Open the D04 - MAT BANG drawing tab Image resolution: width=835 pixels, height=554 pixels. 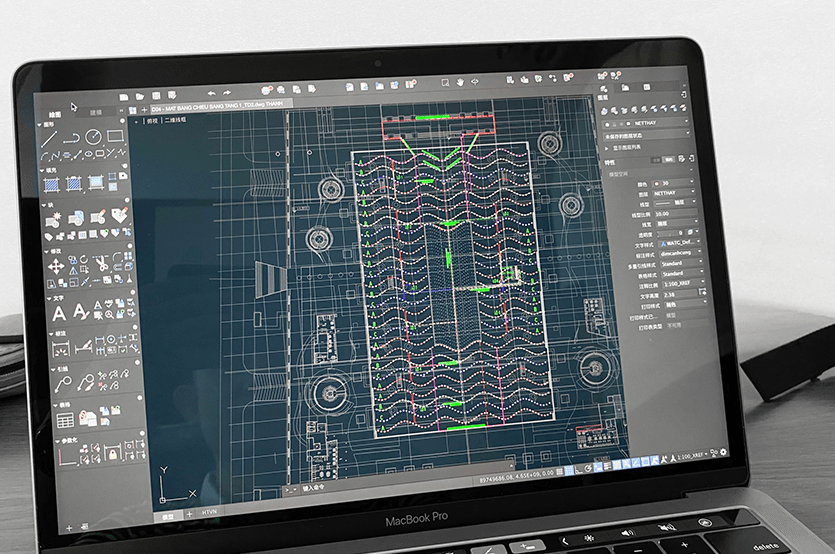click(220, 105)
